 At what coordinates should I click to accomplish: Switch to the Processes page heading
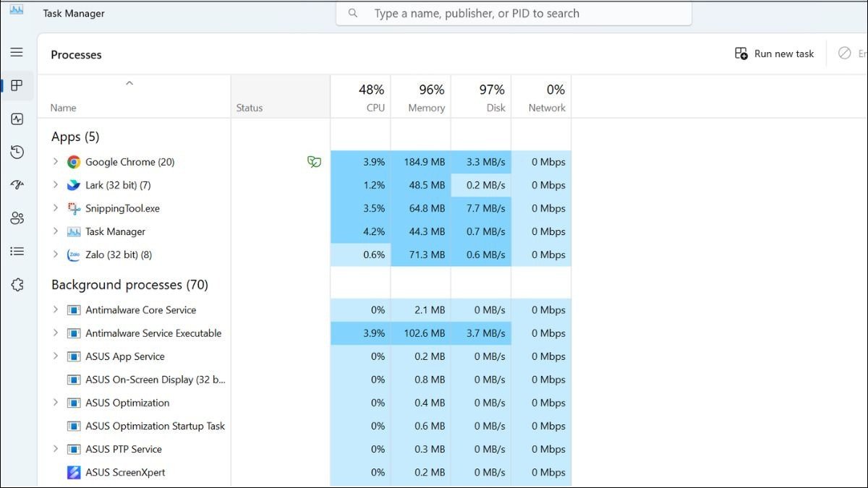pos(76,53)
